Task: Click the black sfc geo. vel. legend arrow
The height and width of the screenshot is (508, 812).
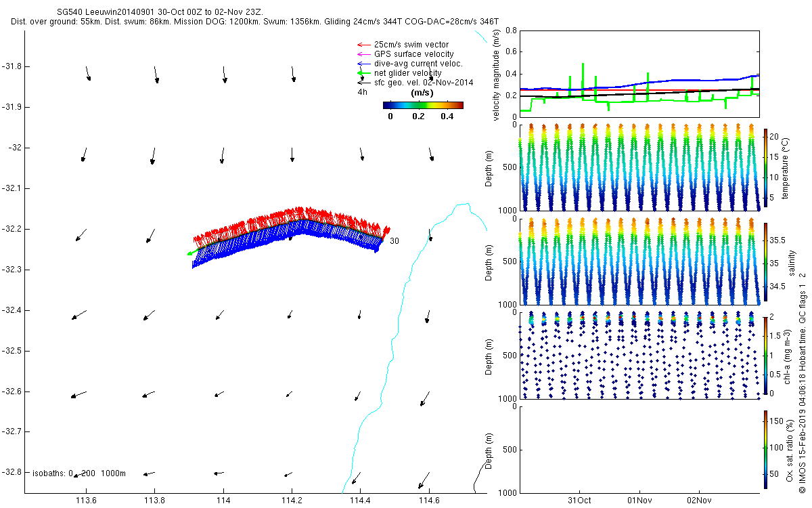Action: pyautogui.click(x=364, y=82)
